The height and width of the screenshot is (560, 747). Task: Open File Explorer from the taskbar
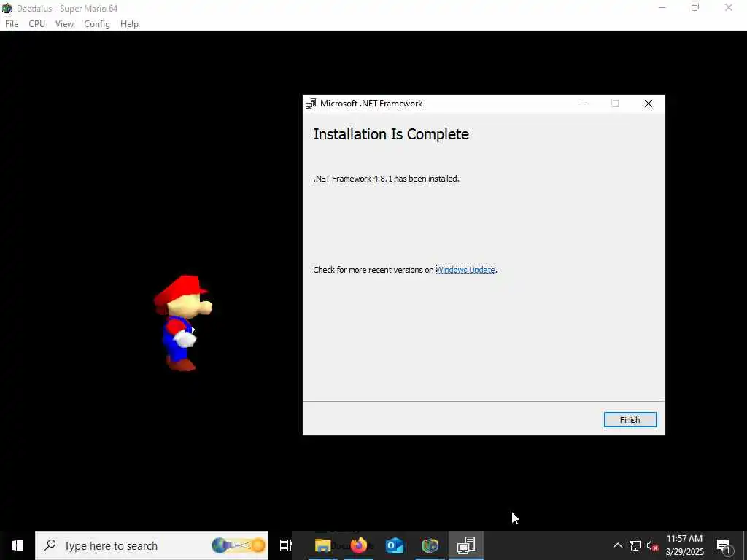322,545
